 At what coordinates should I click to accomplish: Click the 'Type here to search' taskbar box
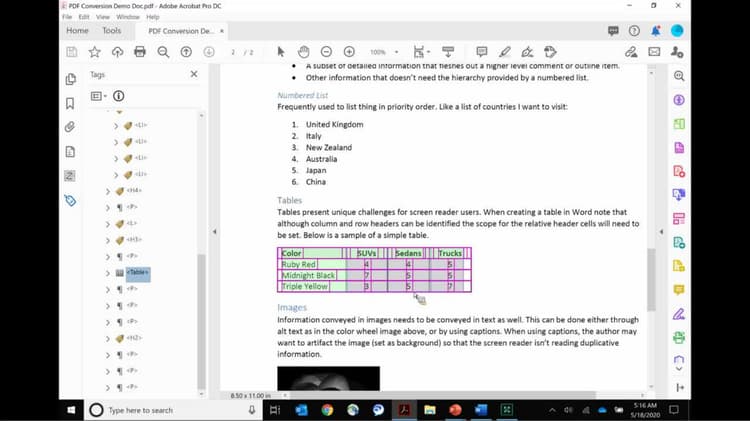pos(174,410)
